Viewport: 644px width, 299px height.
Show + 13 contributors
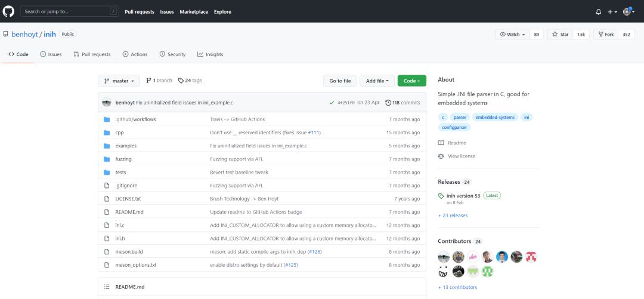pos(457,287)
